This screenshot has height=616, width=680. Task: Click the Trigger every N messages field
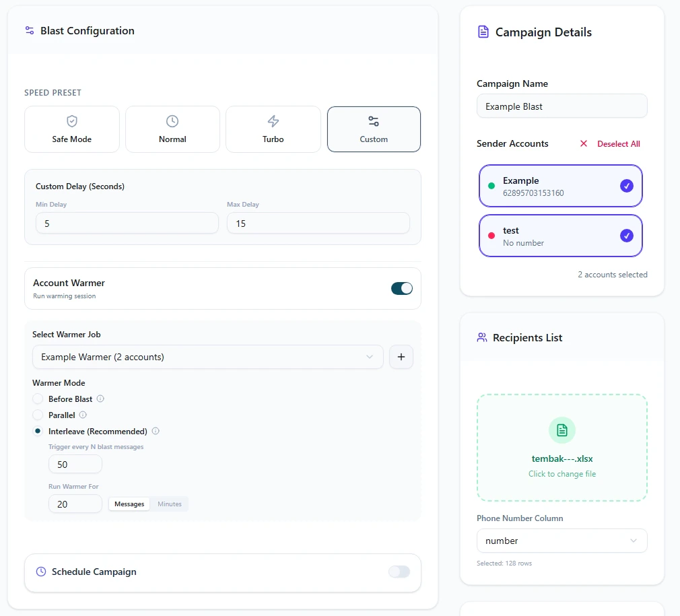[x=75, y=465]
